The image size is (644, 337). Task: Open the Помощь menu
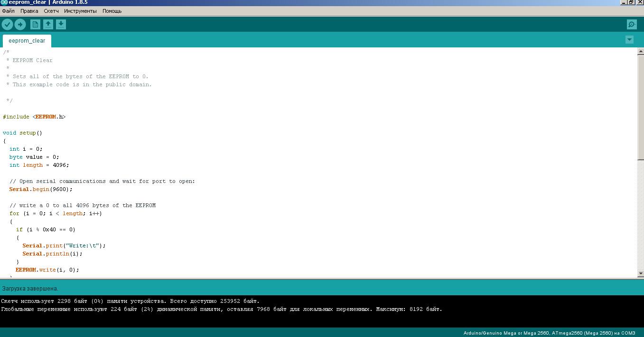click(112, 11)
